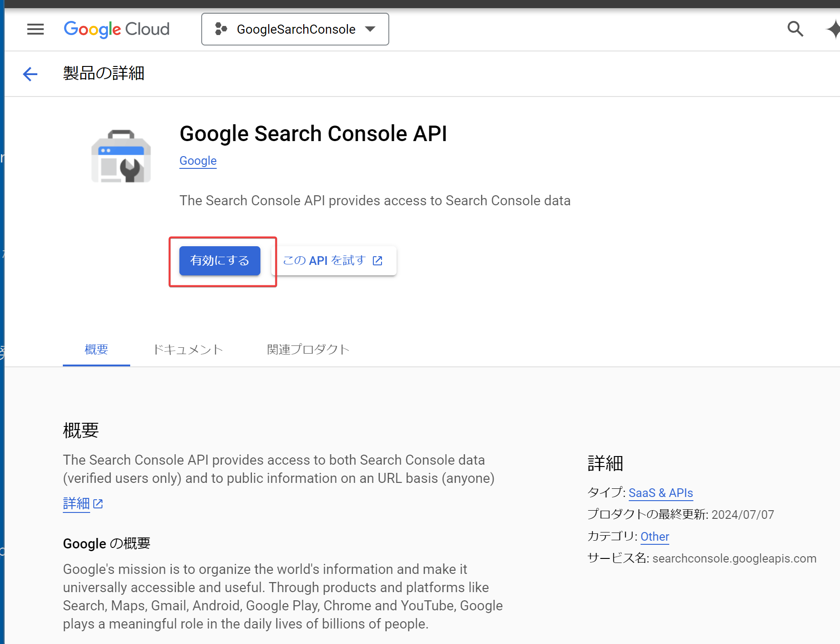Click the project hexagon icon
Image resolution: width=840 pixels, height=644 pixels.
[x=221, y=29]
